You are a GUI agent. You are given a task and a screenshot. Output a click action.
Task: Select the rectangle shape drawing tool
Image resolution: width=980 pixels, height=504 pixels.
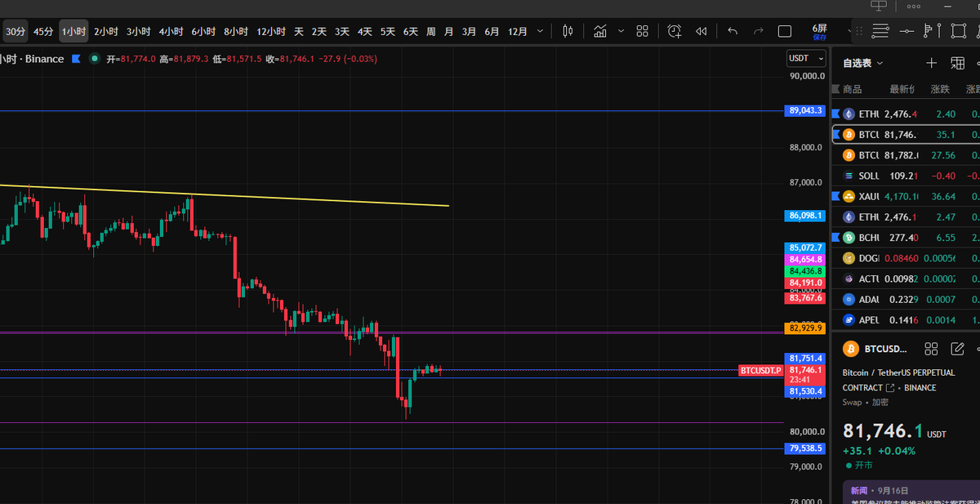pyautogui.click(x=959, y=31)
